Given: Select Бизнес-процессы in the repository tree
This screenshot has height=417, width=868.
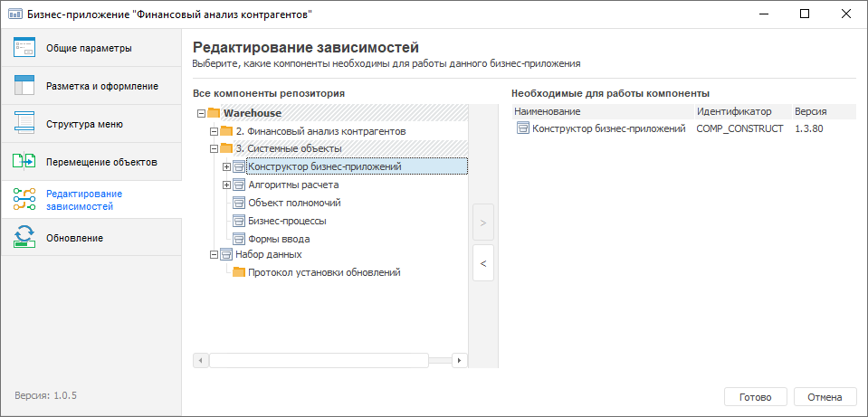Looking at the screenshot, I should 287,221.
